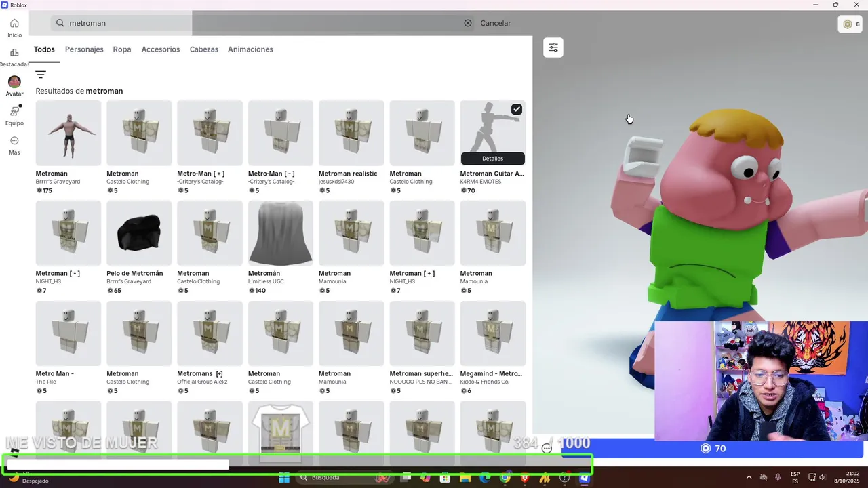Open Google Chrome from the taskbar

tap(505, 478)
